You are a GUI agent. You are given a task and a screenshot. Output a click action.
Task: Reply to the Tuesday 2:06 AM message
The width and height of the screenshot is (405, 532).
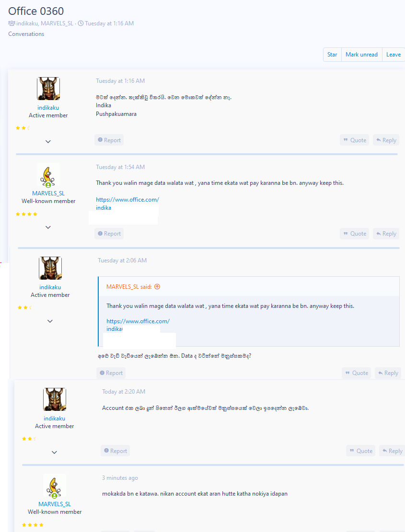(x=388, y=373)
